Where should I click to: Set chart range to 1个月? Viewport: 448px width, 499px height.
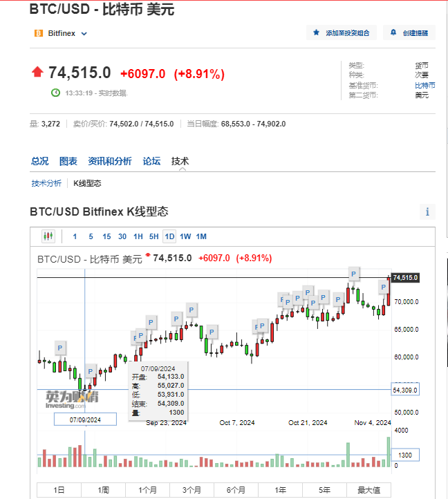[x=147, y=490]
